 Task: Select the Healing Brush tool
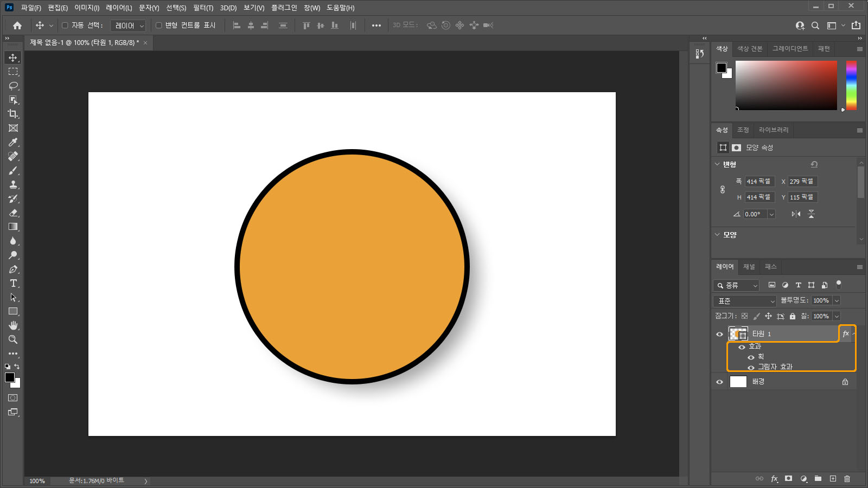click(13, 156)
